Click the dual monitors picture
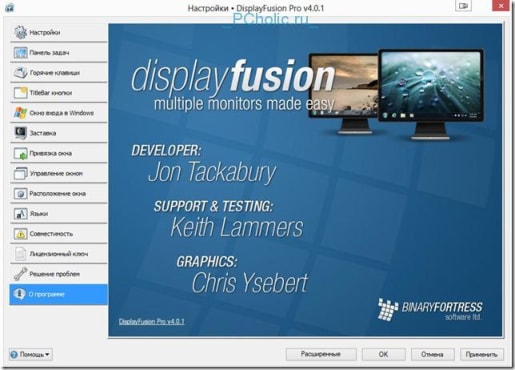This screenshot has height=370, width=515. [x=396, y=94]
